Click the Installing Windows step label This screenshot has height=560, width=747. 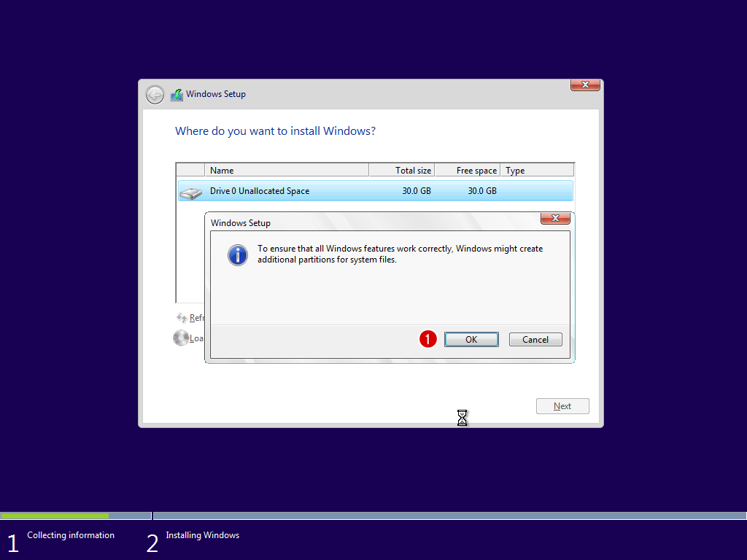[x=202, y=535]
